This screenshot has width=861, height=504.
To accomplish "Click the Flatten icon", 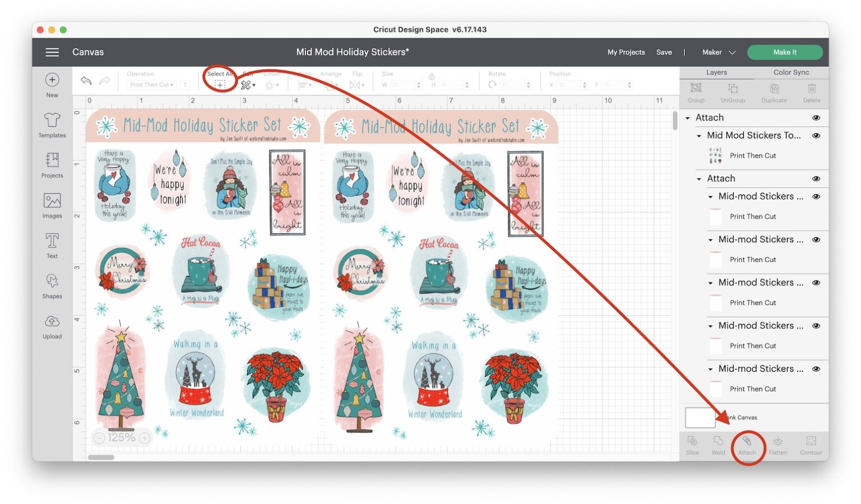I will pyautogui.click(x=778, y=445).
